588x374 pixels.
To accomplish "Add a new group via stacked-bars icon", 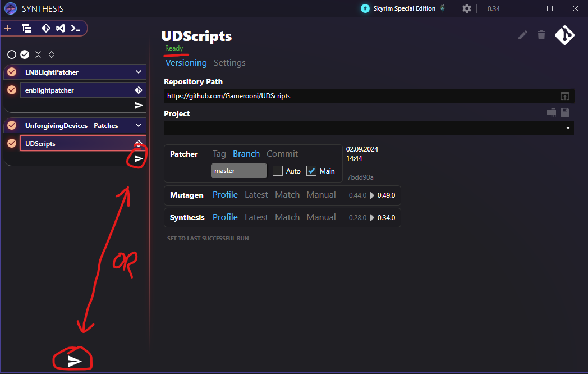I will click(26, 28).
